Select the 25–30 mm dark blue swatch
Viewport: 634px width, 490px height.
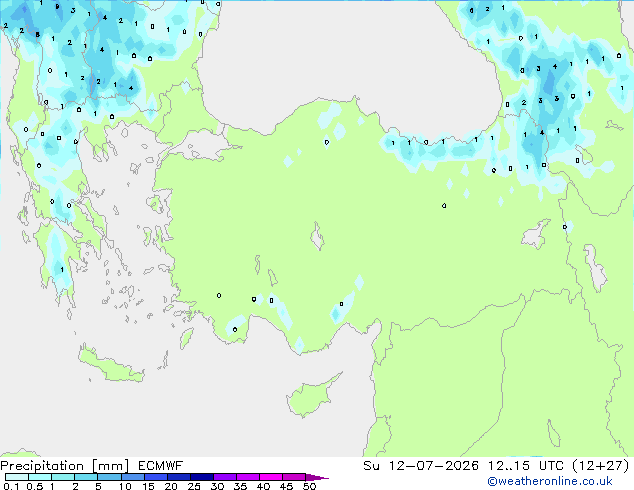tap(202, 477)
